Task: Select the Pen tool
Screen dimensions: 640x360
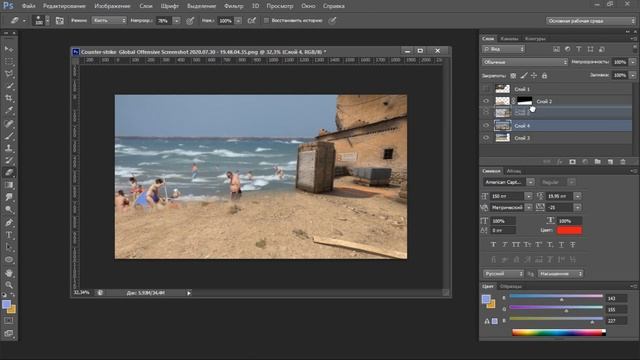Action: [9, 223]
